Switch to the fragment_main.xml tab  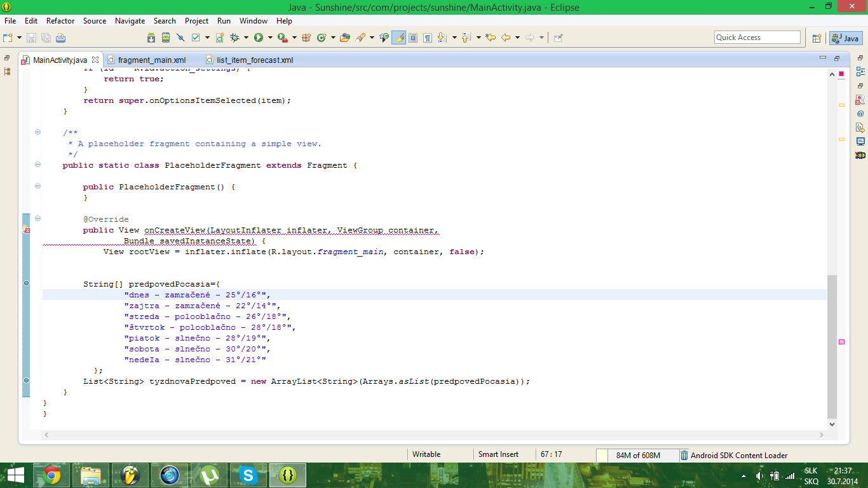151,60
